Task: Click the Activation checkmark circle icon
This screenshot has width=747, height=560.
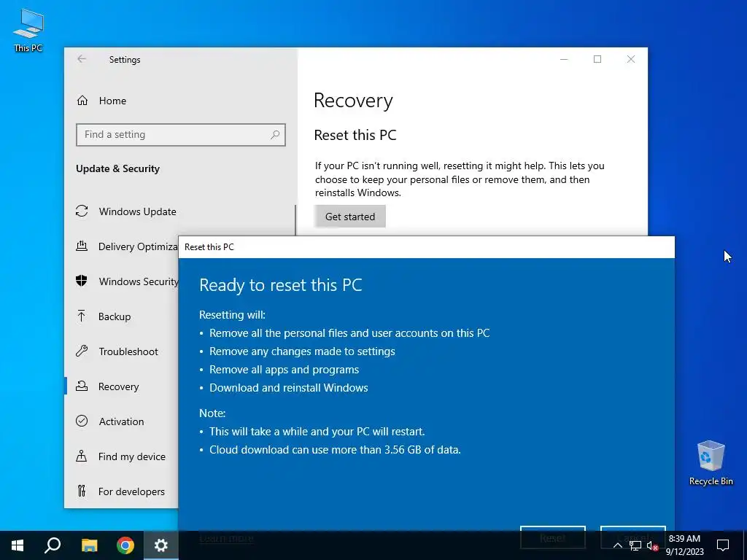Action: click(x=82, y=421)
